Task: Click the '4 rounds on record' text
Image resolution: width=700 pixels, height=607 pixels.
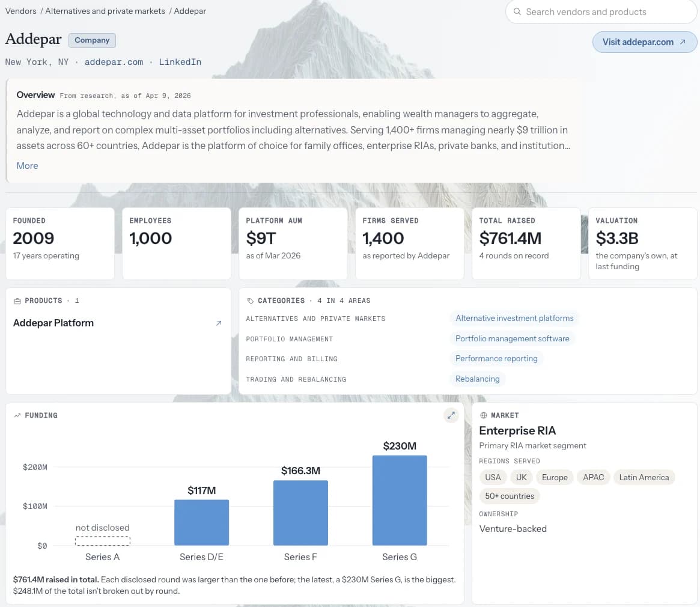Action: click(514, 255)
